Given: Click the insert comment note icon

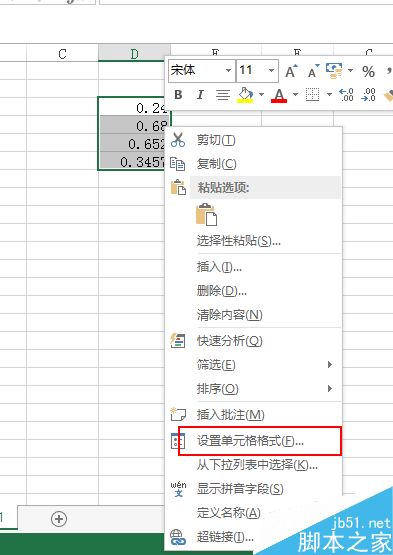Looking at the screenshot, I should point(178,414).
